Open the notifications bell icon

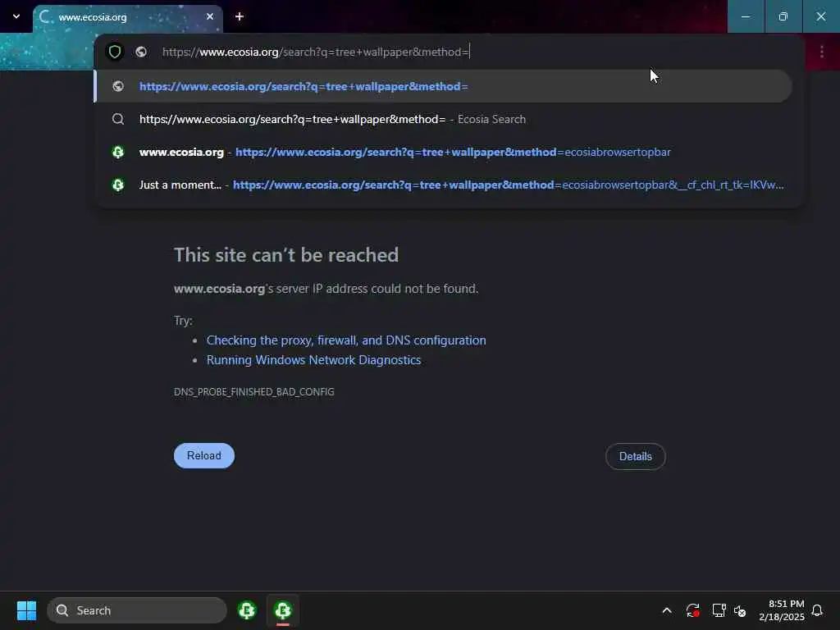pos(817,610)
